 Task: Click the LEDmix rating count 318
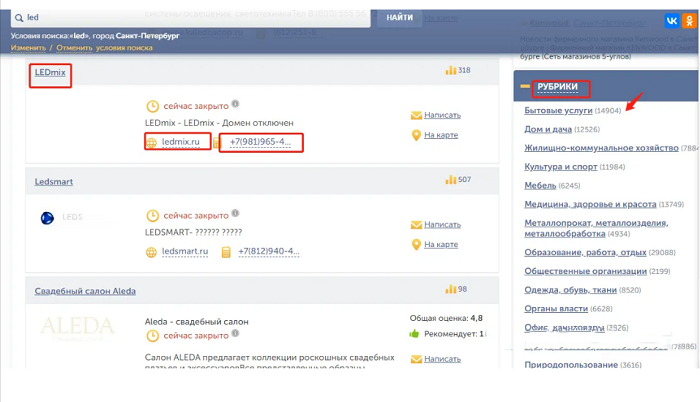(464, 70)
